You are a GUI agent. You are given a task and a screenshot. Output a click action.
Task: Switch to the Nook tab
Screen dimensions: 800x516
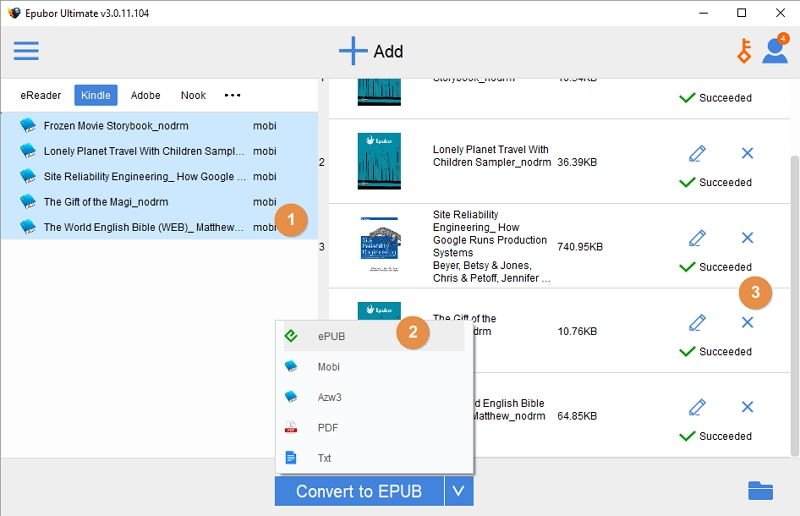click(193, 95)
